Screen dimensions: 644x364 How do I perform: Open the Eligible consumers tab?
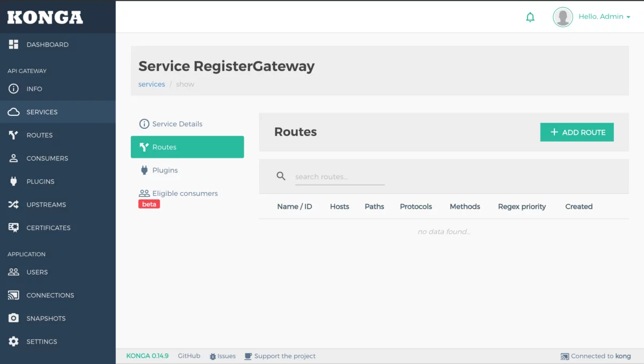[x=185, y=193]
